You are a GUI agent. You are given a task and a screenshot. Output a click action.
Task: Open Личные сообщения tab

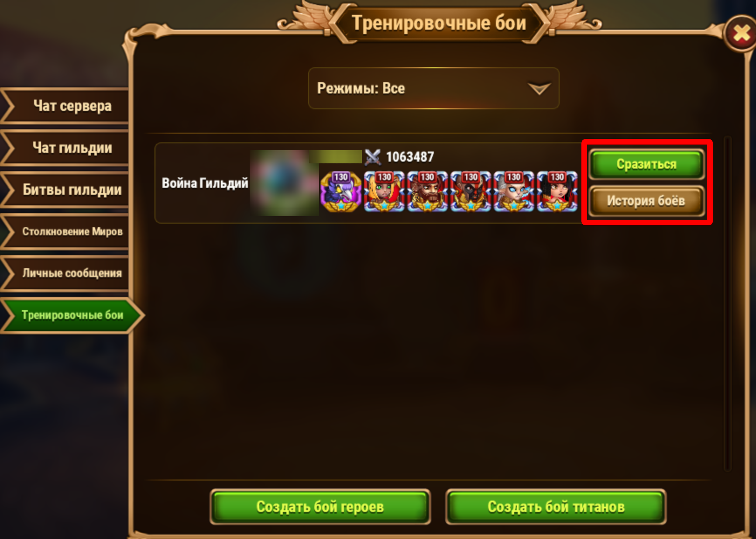pyautogui.click(x=65, y=273)
